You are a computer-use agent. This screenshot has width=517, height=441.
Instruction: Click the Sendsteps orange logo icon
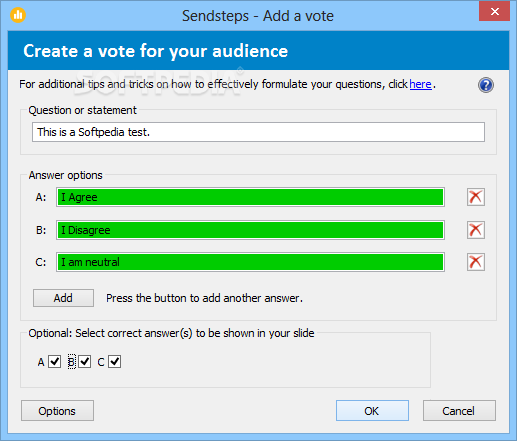pos(18,15)
